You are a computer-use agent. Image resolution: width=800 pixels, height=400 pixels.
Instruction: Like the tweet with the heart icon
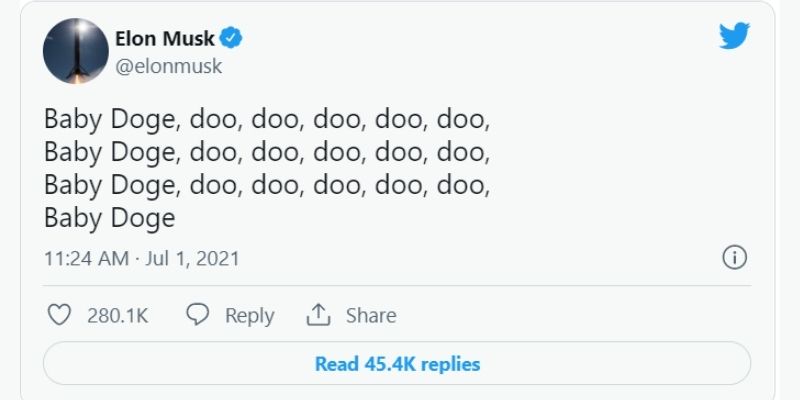pos(60,315)
